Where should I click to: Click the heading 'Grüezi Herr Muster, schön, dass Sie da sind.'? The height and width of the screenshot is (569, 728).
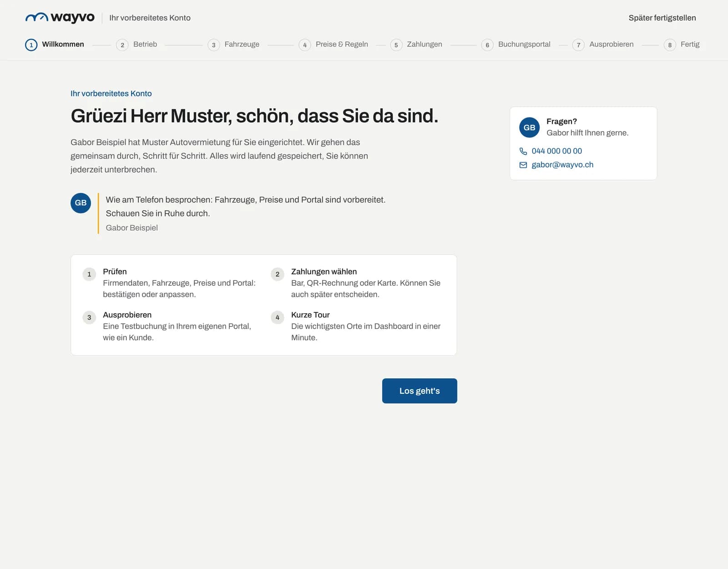(254, 116)
